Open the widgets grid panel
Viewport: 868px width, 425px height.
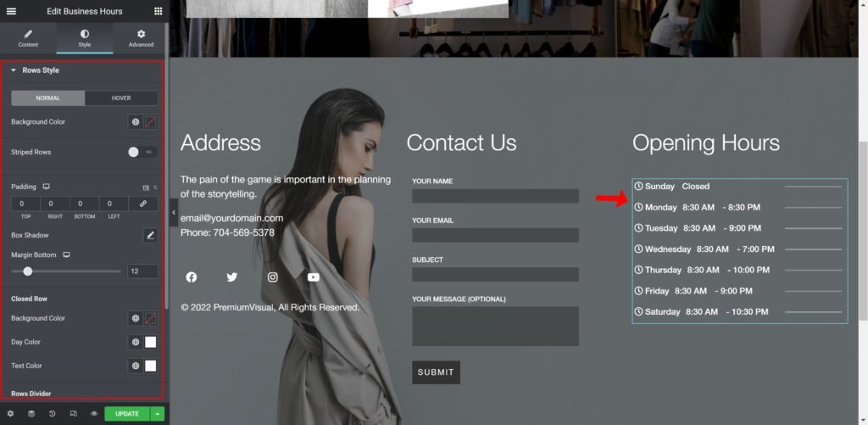click(x=159, y=11)
